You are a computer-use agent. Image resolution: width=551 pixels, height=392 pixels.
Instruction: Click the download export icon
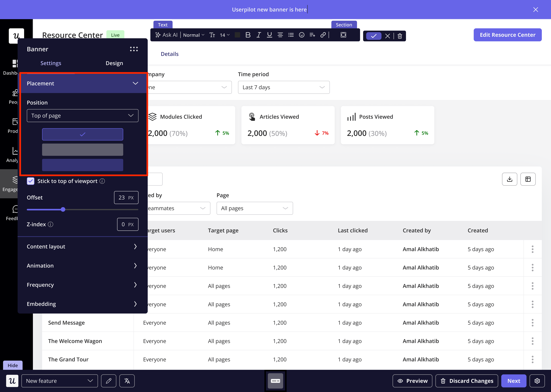pyautogui.click(x=509, y=179)
